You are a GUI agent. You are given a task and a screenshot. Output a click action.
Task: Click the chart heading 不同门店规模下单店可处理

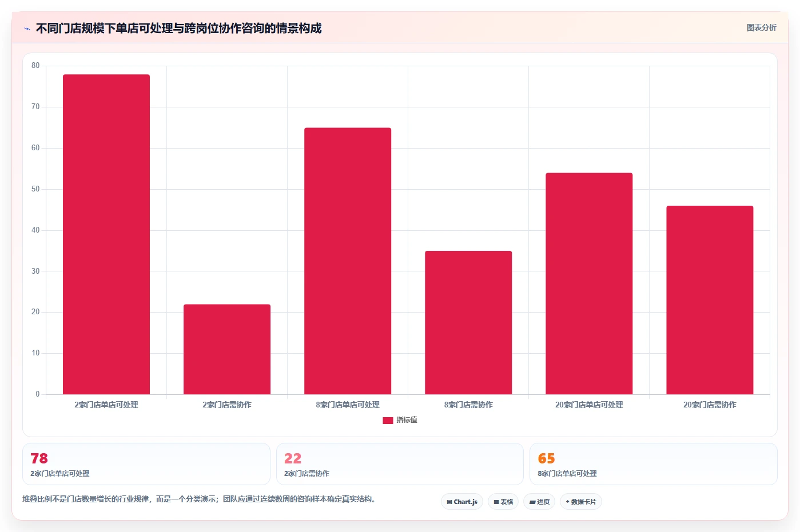(x=178, y=29)
